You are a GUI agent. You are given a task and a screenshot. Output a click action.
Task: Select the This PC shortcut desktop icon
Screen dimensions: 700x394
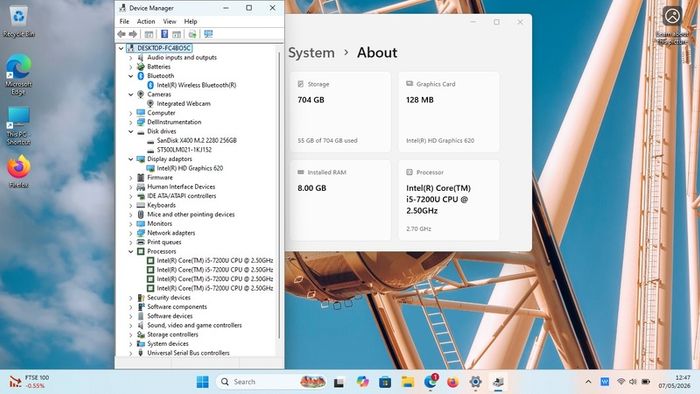click(x=19, y=126)
